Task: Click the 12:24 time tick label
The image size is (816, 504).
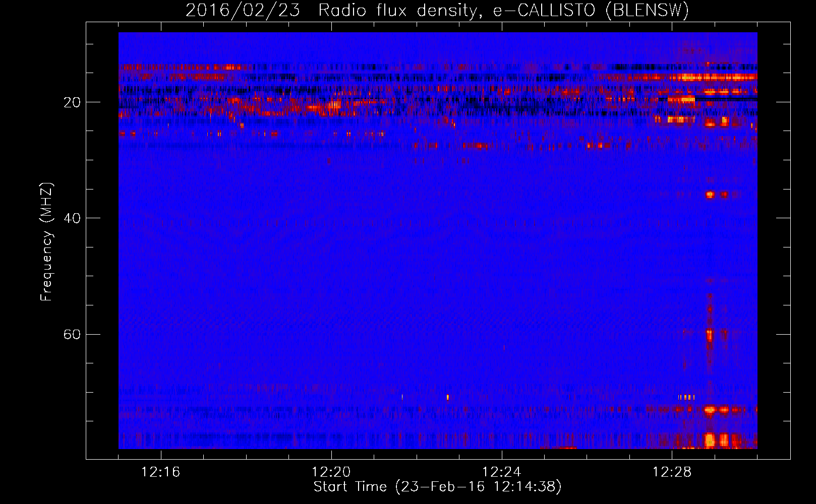Action: [502, 472]
